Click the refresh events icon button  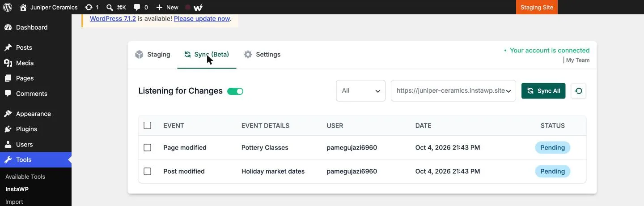[x=579, y=91]
